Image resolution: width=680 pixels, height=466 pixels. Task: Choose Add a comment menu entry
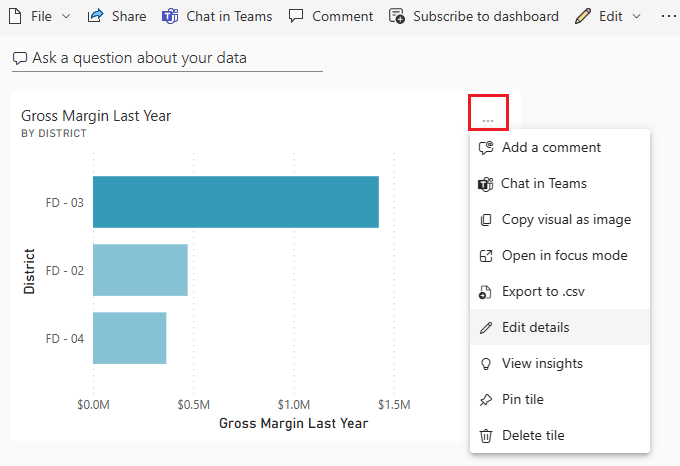pos(560,147)
